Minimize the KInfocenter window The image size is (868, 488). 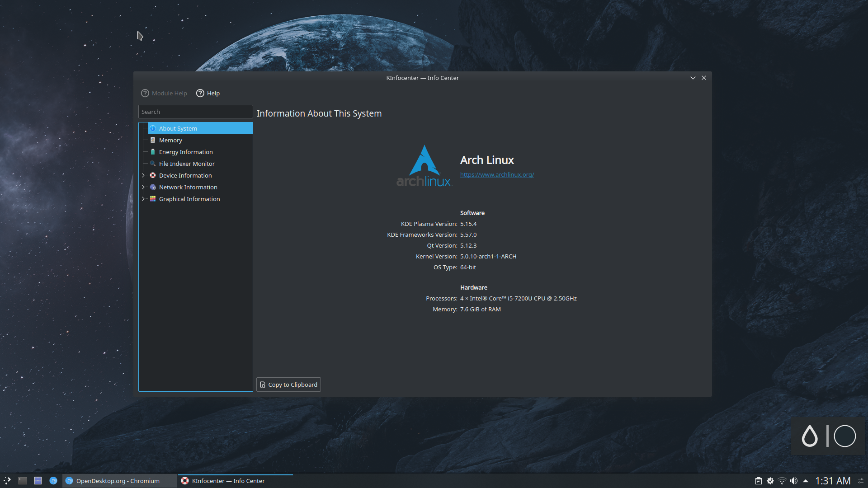point(693,78)
